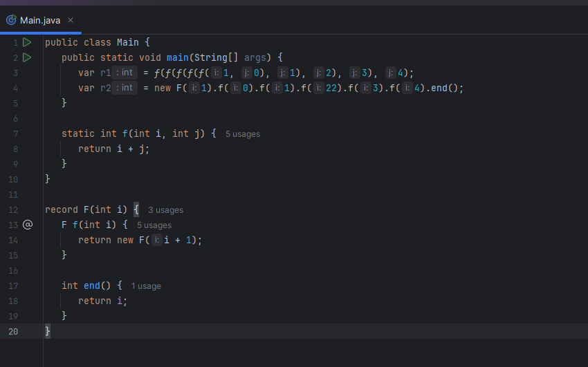Click variable name r2 on line 4
This screenshot has height=367, width=588.
(x=106, y=88)
